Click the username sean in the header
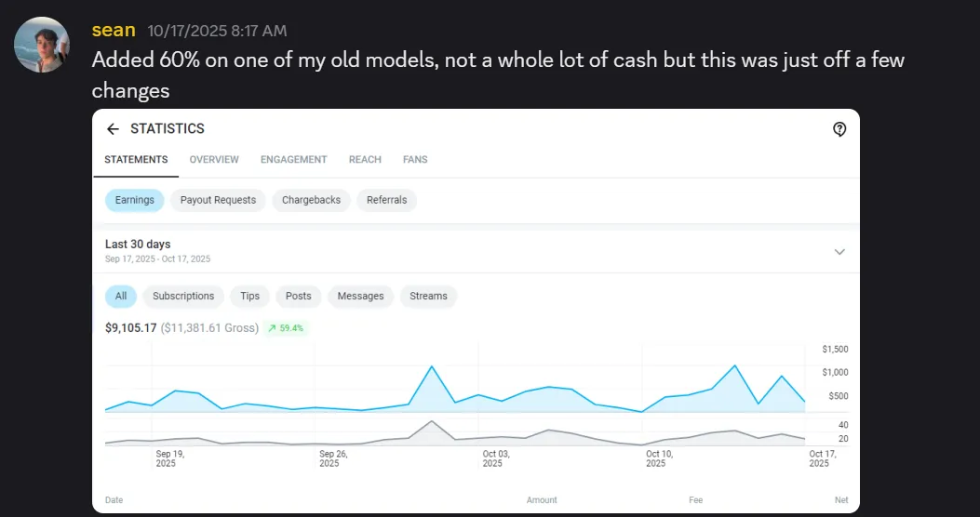Image resolution: width=980 pixels, height=517 pixels. pos(114,31)
